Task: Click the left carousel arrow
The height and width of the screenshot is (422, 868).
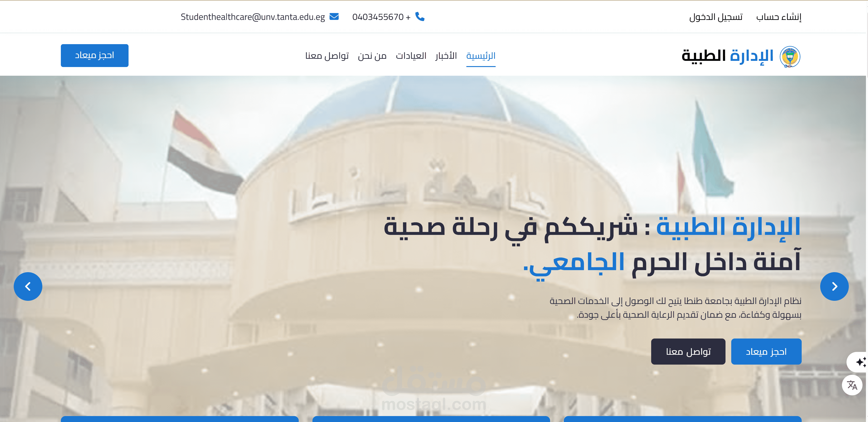Action: tap(28, 287)
